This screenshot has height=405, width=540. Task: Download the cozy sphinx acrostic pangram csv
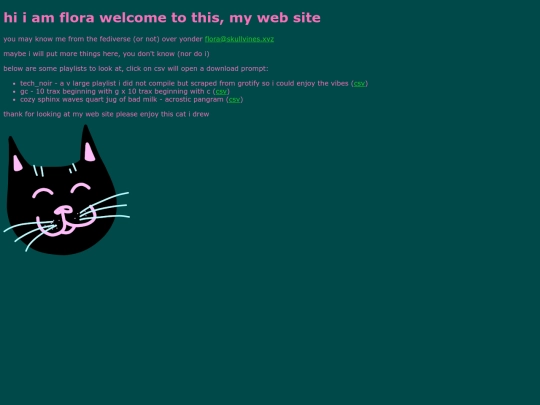tap(234, 99)
